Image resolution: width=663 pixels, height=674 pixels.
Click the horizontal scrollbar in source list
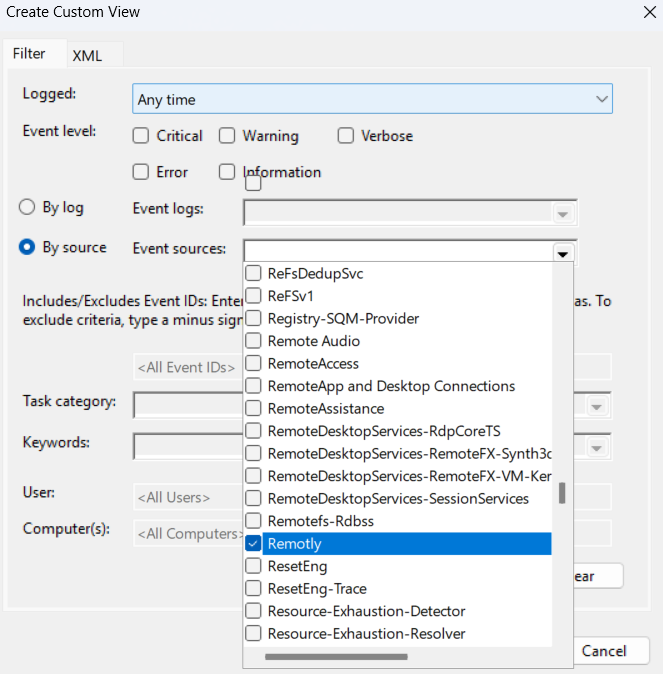point(335,657)
